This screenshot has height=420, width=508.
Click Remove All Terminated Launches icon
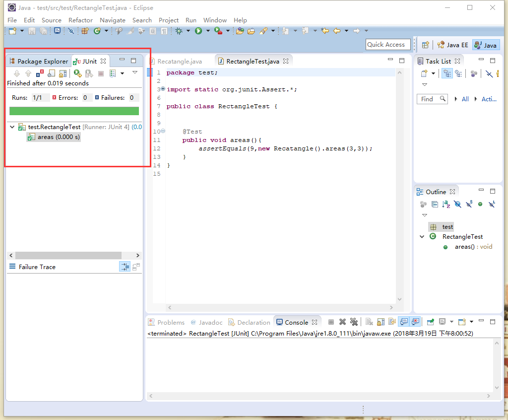coord(354,322)
